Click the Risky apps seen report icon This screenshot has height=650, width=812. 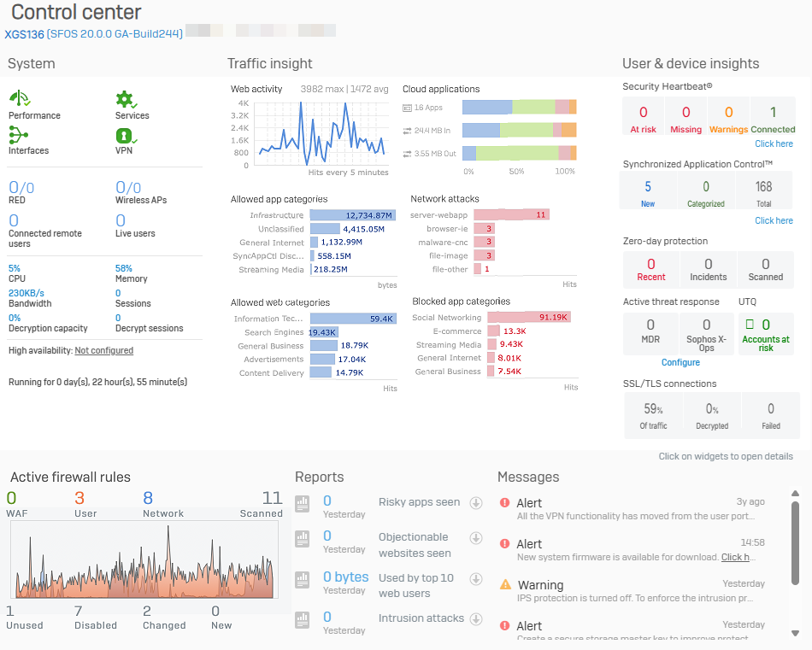pyautogui.click(x=302, y=504)
